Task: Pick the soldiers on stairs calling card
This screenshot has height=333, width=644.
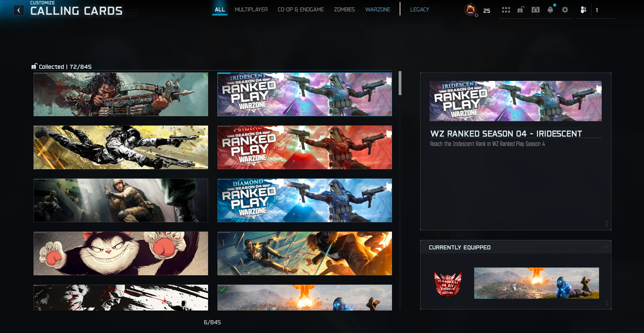Action: [121, 200]
